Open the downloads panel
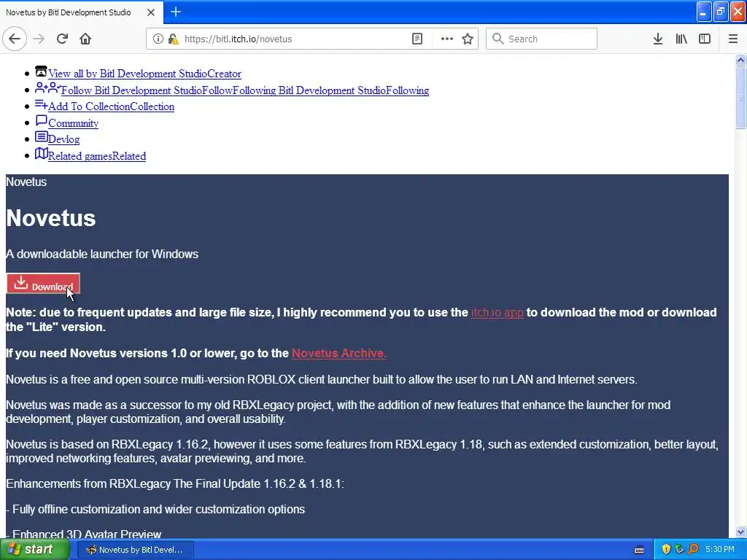Image resolution: width=747 pixels, height=560 pixels. coord(658,39)
